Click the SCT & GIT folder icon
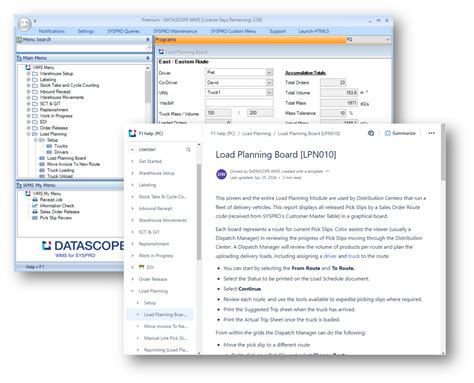This screenshot has height=383, width=474. [x=35, y=104]
